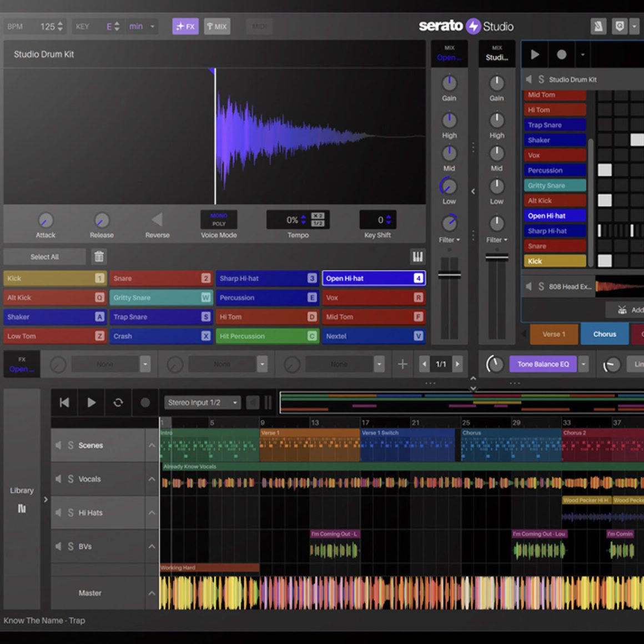
Task: Click the trash icon next to Select All
Action: click(x=99, y=256)
